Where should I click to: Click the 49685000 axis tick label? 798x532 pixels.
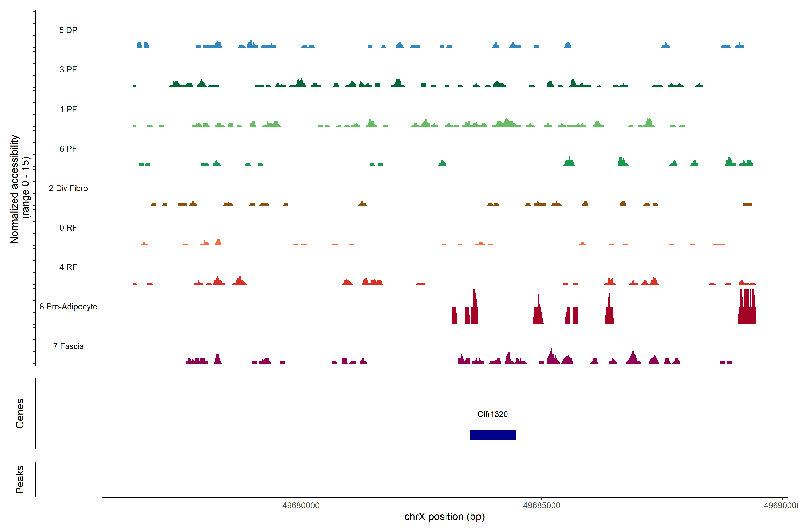(x=542, y=506)
